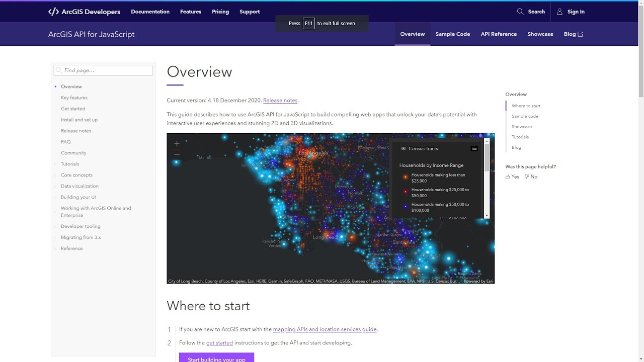Click the thumbs-down No feedback icon
Viewport: 644px width, 362px height.
tap(527, 176)
